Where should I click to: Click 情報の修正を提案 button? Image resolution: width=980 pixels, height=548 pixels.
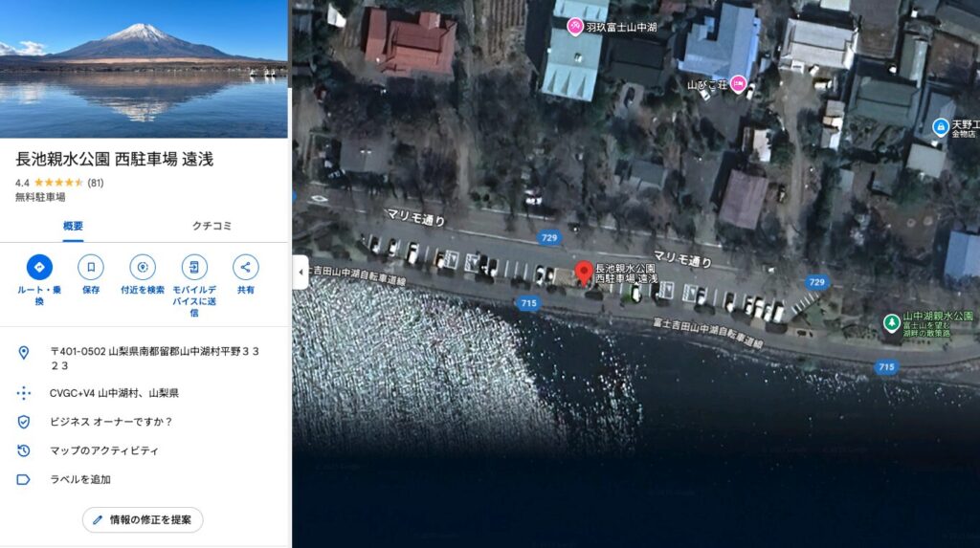coord(143,520)
